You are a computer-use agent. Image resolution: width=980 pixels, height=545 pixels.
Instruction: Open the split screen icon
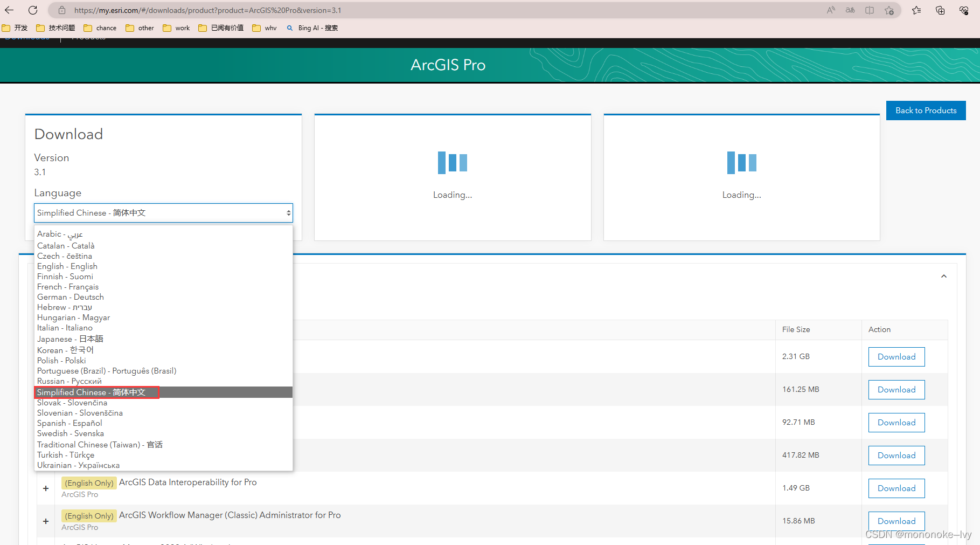click(870, 10)
